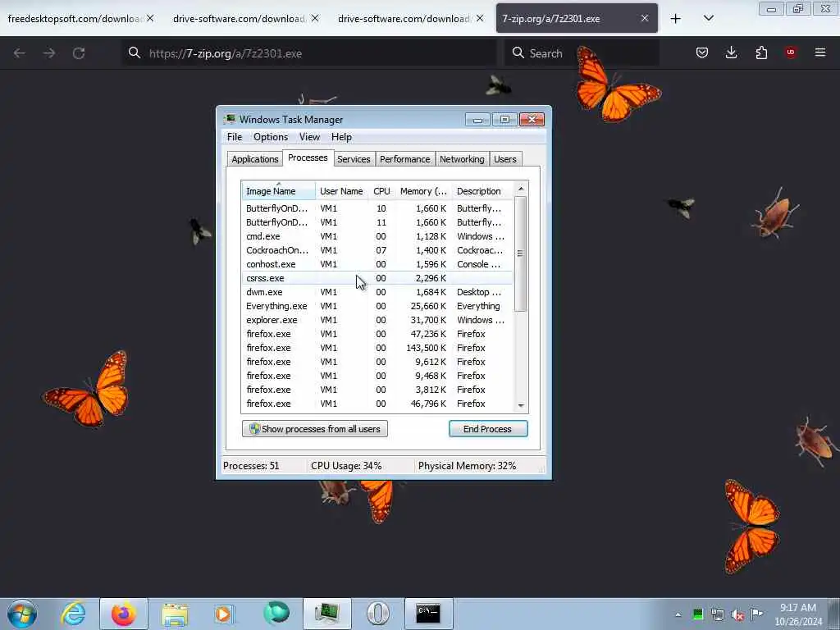Switch to the Networking tab
The width and height of the screenshot is (840, 630).
(x=462, y=159)
